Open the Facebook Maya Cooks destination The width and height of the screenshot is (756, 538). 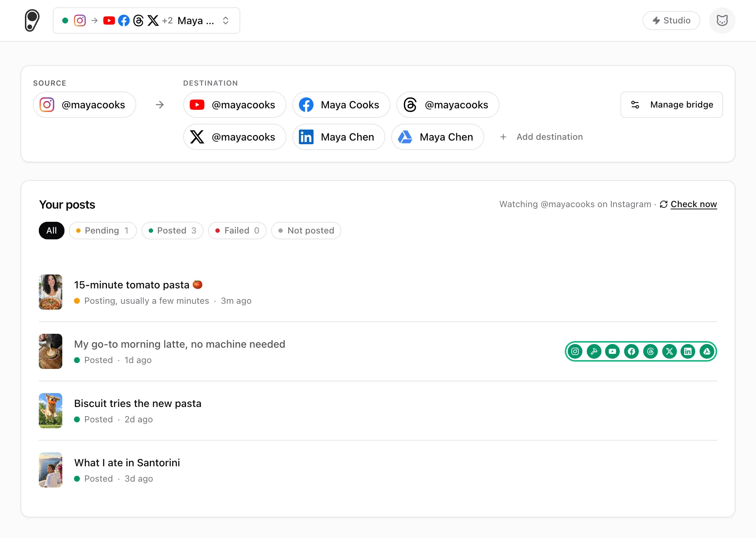coord(341,105)
